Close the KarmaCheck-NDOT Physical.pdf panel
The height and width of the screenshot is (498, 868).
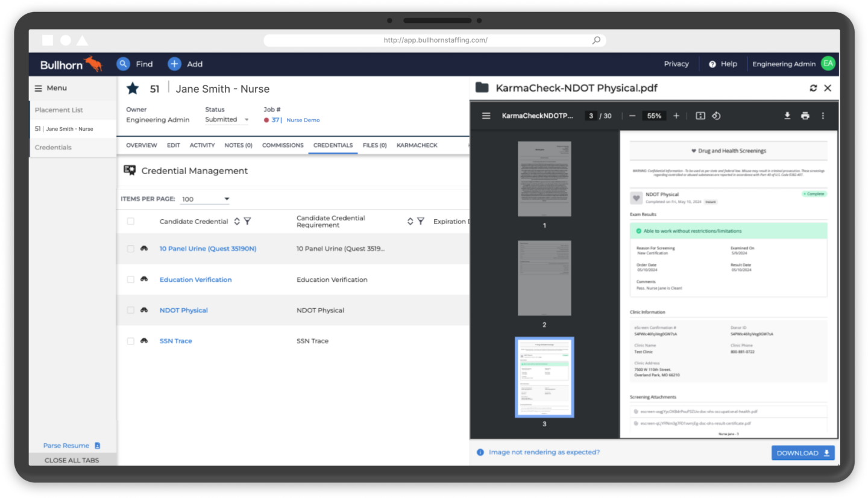[x=828, y=88]
